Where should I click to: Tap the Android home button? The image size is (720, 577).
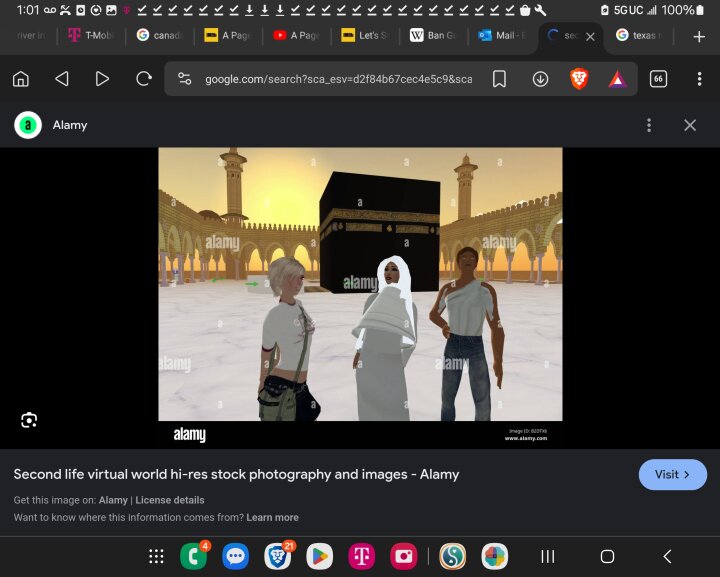click(x=607, y=556)
